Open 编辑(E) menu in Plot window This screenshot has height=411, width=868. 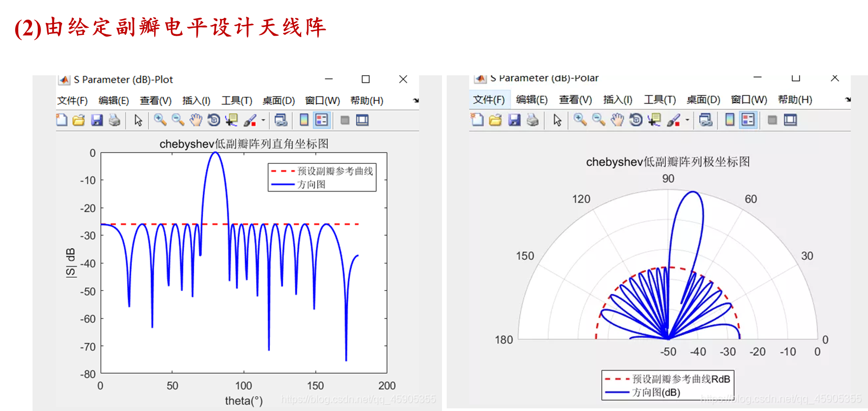(x=114, y=101)
